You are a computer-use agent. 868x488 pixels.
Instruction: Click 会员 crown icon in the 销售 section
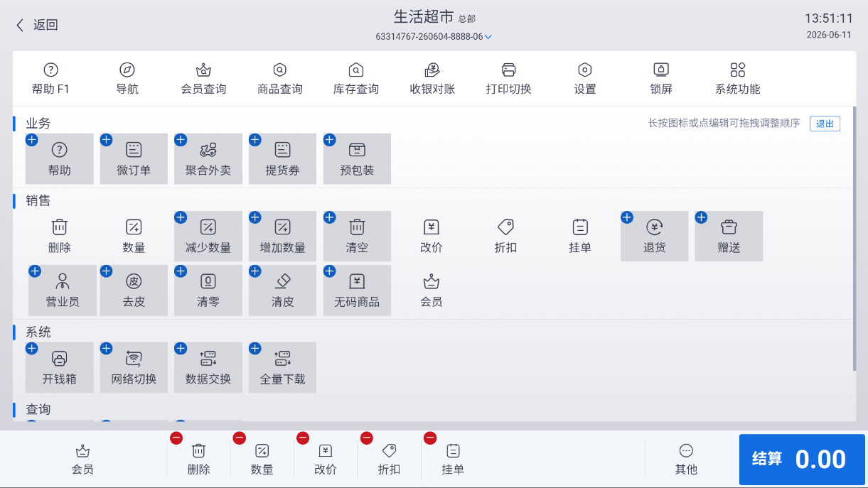coord(432,291)
